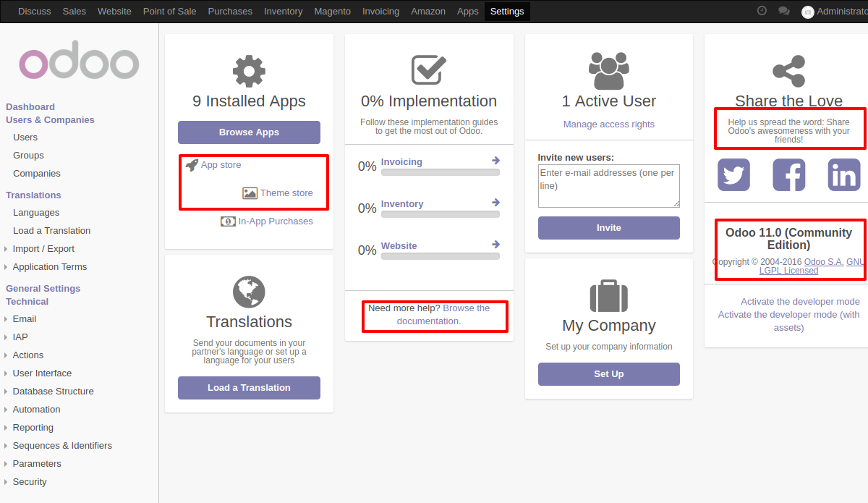The width and height of the screenshot is (868, 503).
Task: Open the Sales menu
Action: pyautogui.click(x=75, y=12)
